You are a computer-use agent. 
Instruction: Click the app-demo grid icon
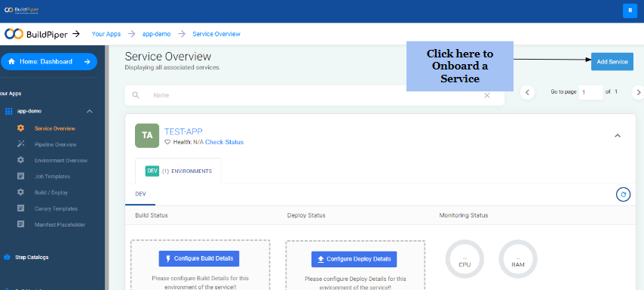coord(8,112)
